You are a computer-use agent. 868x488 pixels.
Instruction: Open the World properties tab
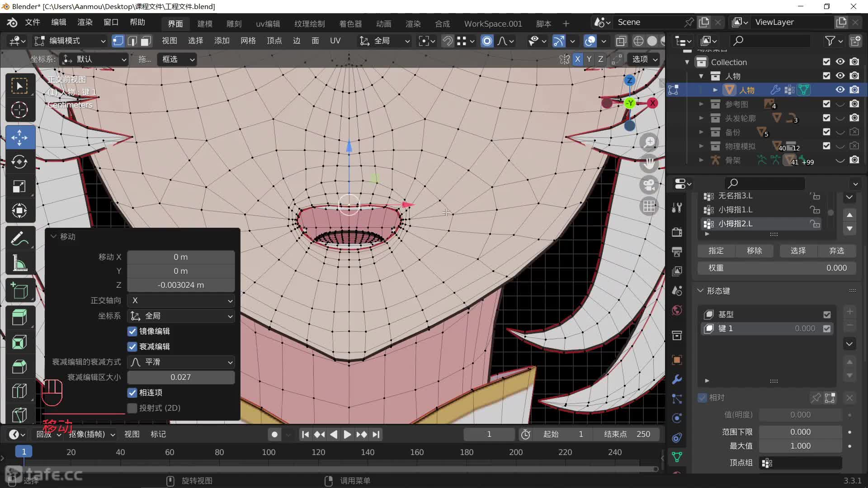677,310
